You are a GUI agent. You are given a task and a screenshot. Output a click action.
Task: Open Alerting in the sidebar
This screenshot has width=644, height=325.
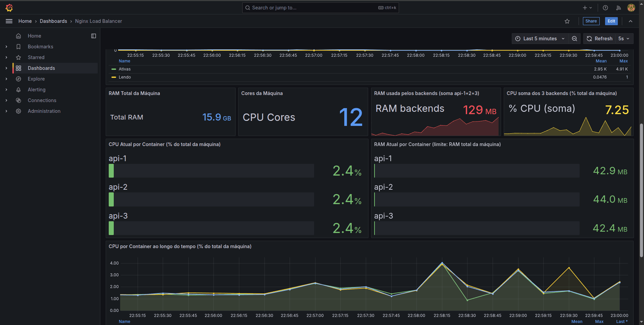[x=37, y=90]
